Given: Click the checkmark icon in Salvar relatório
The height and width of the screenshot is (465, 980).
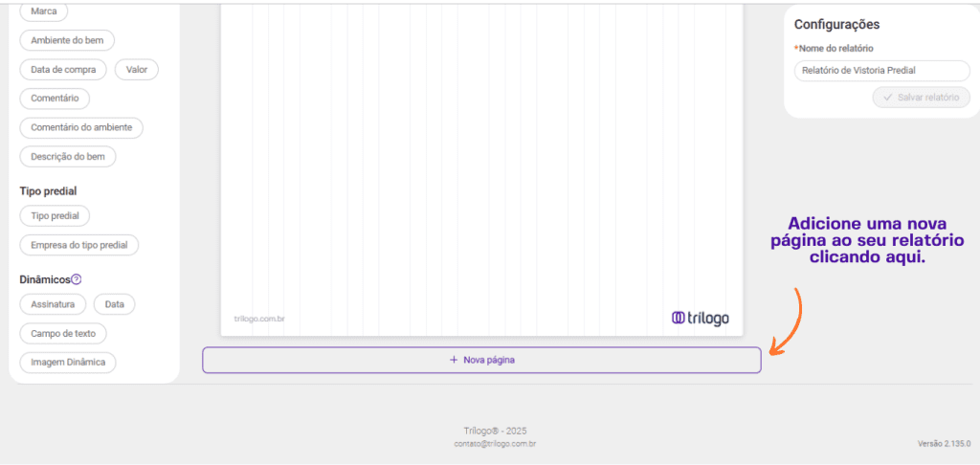Looking at the screenshot, I should pyautogui.click(x=887, y=98).
